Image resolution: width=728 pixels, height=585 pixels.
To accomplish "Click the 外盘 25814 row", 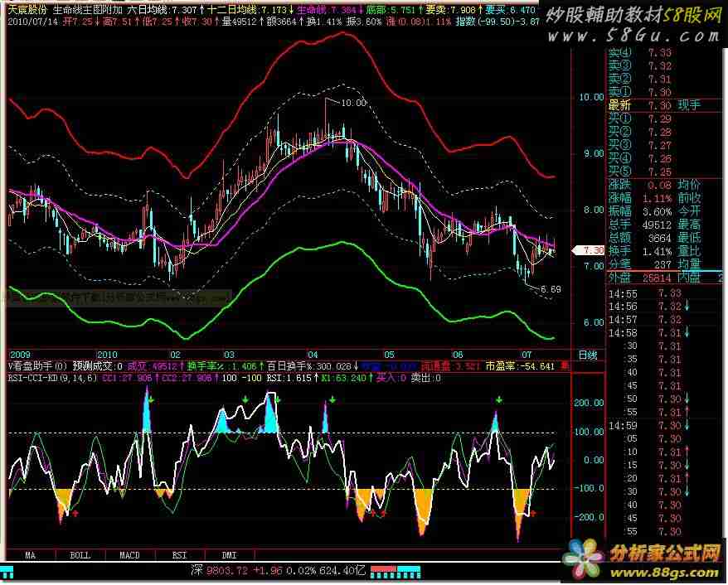I will pos(640,278).
